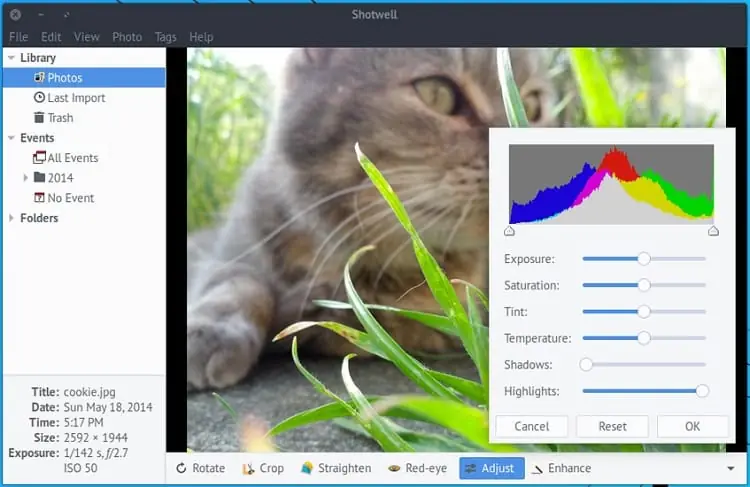Click the Highlights slider handle
The height and width of the screenshot is (487, 750).
click(x=702, y=391)
